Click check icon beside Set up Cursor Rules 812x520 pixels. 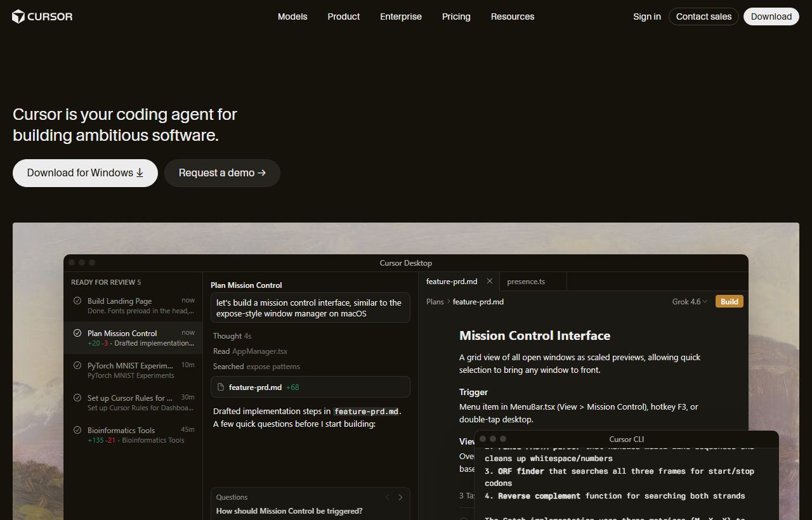[77, 398]
